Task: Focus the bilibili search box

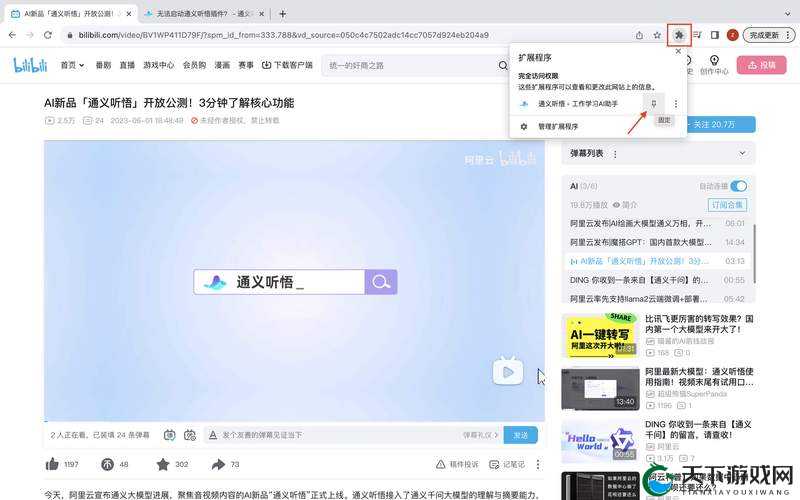Action: (411, 65)
